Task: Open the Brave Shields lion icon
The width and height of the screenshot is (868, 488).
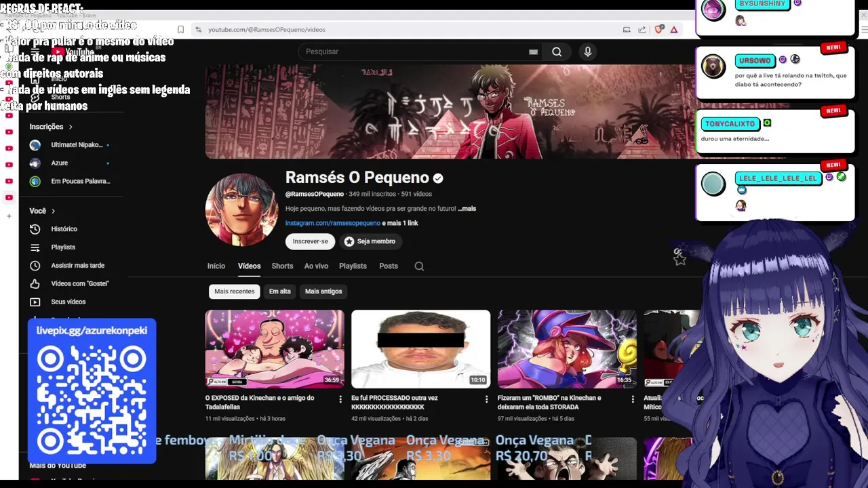Action: 658,29
